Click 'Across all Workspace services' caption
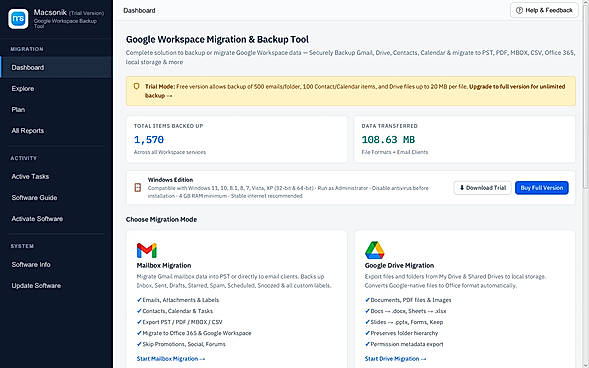Screen dimensions: 589x368 [x=170, y=152]
